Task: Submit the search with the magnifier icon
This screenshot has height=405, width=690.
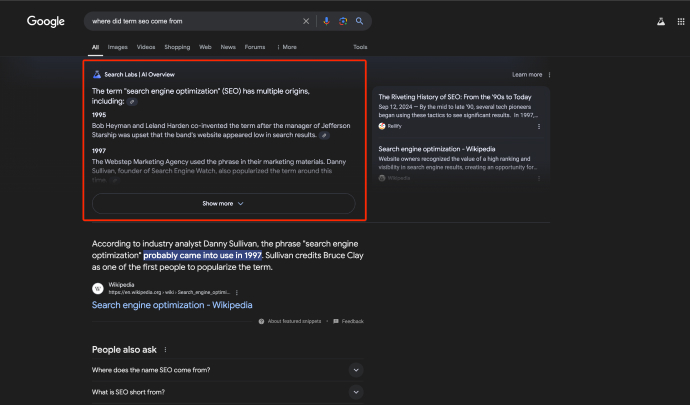Action: 360,21
